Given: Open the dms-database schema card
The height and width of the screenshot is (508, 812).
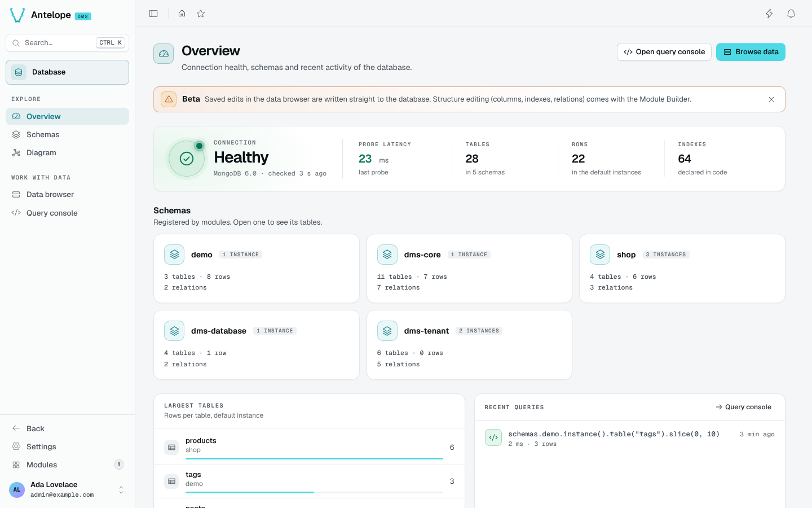Looking at the screenshot, I should tap(257, 345).
